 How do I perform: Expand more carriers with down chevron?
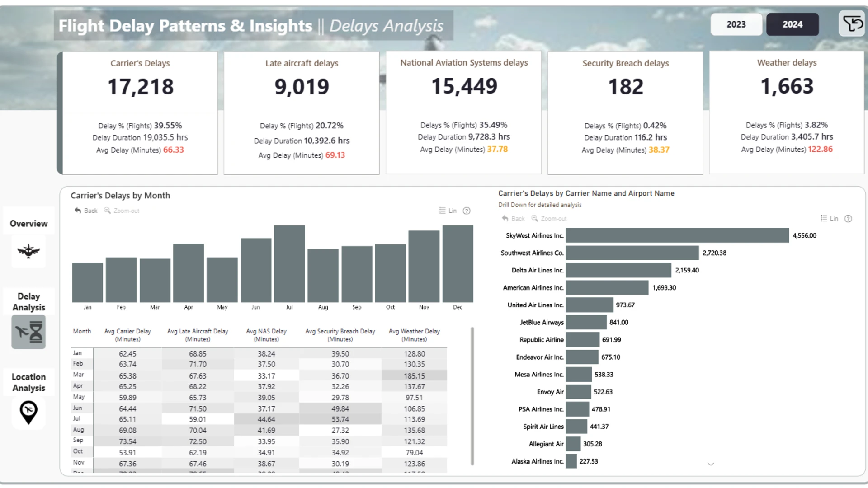711,464
